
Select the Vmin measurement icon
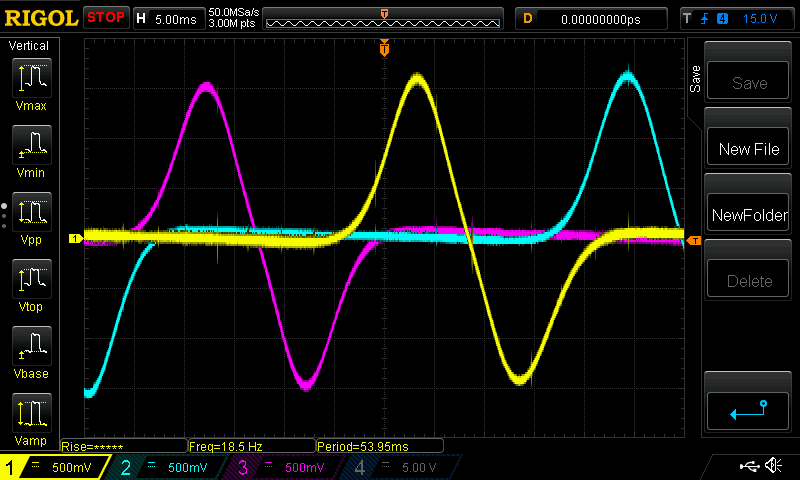tap(32, 144)
